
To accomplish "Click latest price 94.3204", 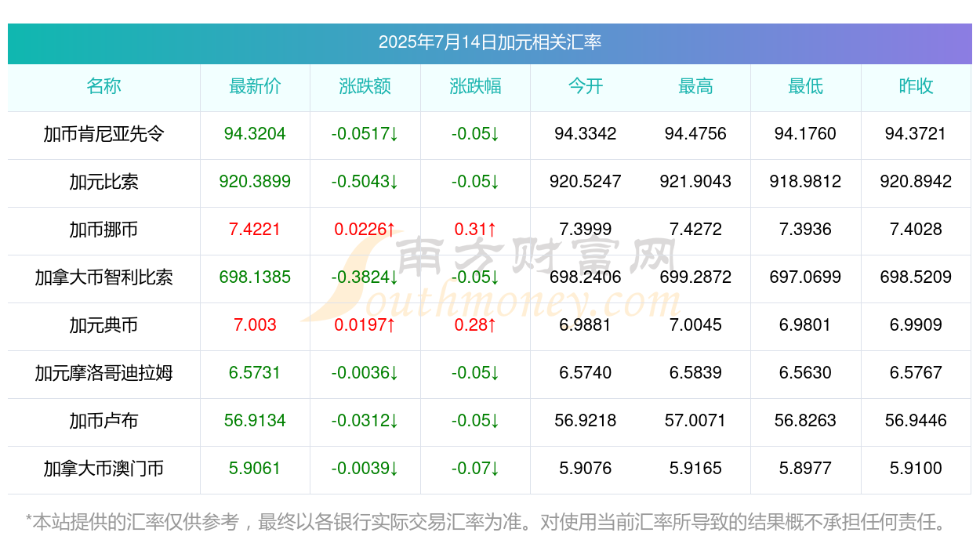I will point(255,134).
